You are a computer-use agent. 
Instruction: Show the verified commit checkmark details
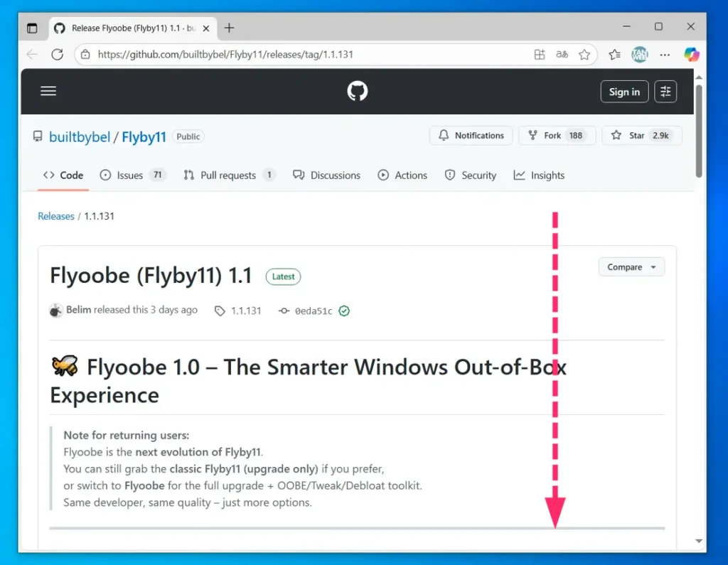point(344,311)
